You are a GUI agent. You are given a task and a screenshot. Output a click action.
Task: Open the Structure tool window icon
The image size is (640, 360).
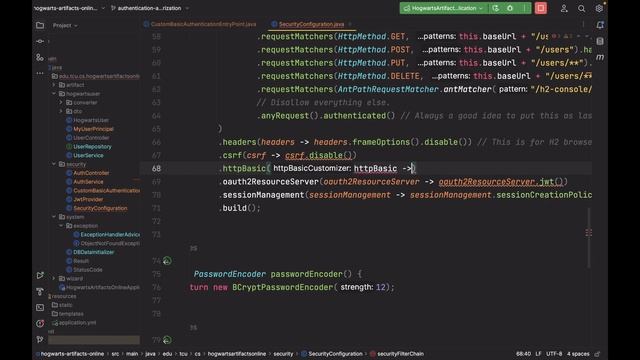coord(40,58)
